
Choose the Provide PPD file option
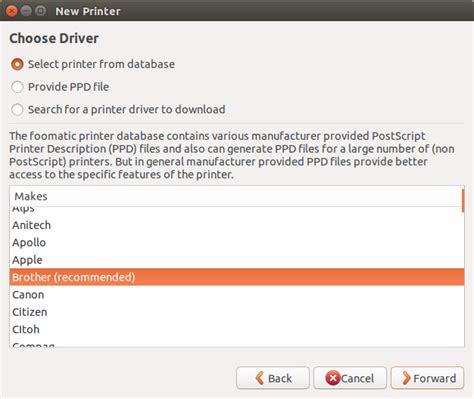pyautogui.click(x=17, y=87)
